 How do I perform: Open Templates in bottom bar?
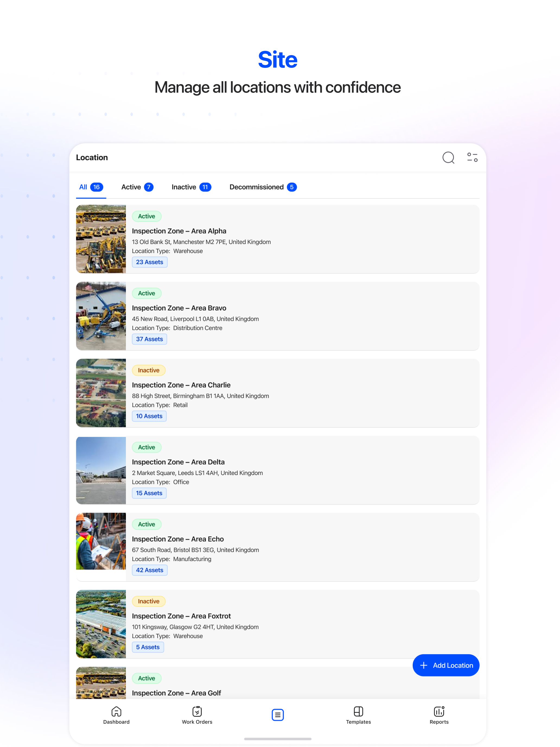[358, 715]
